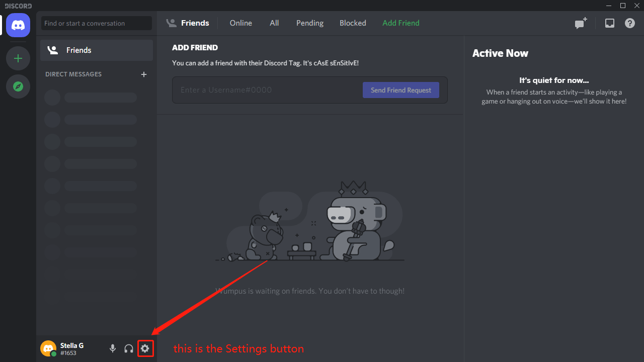This screenshot has height=362, width=644.
Task: Show the Online friends tab
Action: click(x=241, y=23)
